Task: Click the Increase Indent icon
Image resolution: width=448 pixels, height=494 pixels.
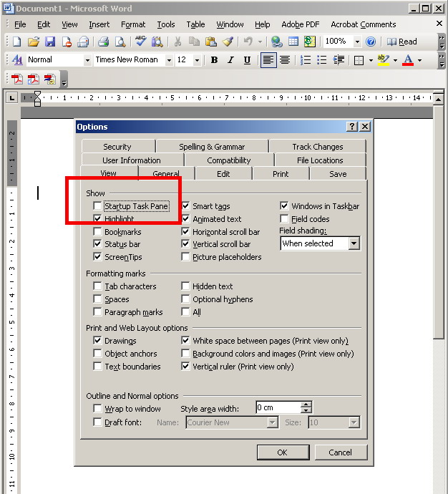Action: pyautogui.click(x=339, y=60)
